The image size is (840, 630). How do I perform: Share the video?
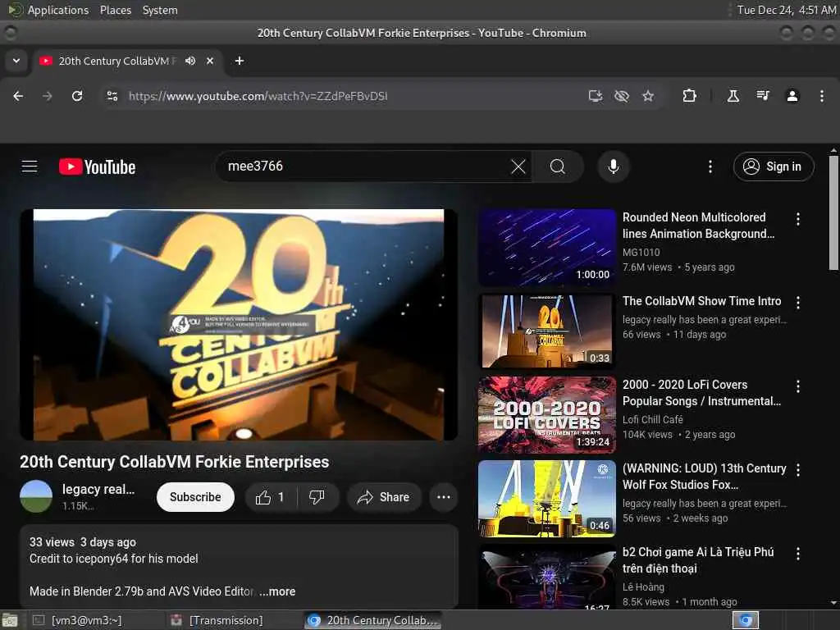click(384, 497)
